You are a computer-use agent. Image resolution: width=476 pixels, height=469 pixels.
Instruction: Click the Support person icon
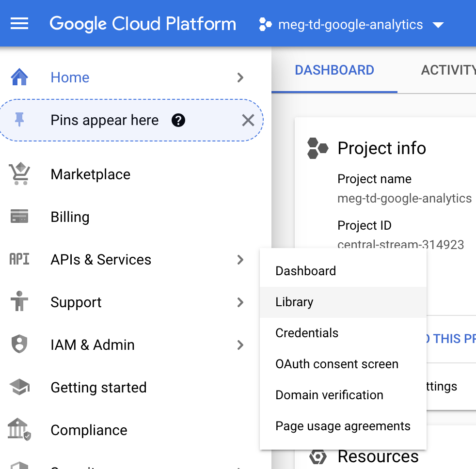[19, 302]
